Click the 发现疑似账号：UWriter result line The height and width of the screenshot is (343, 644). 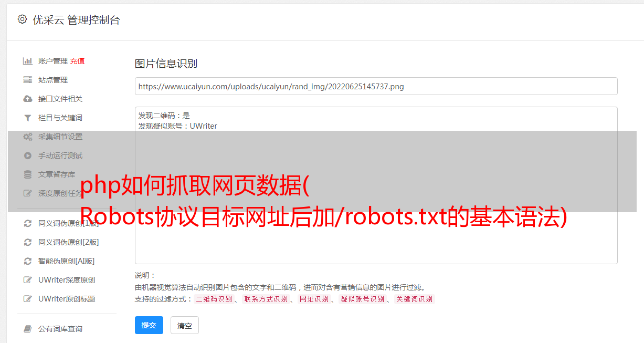click(x=178, y=126)
